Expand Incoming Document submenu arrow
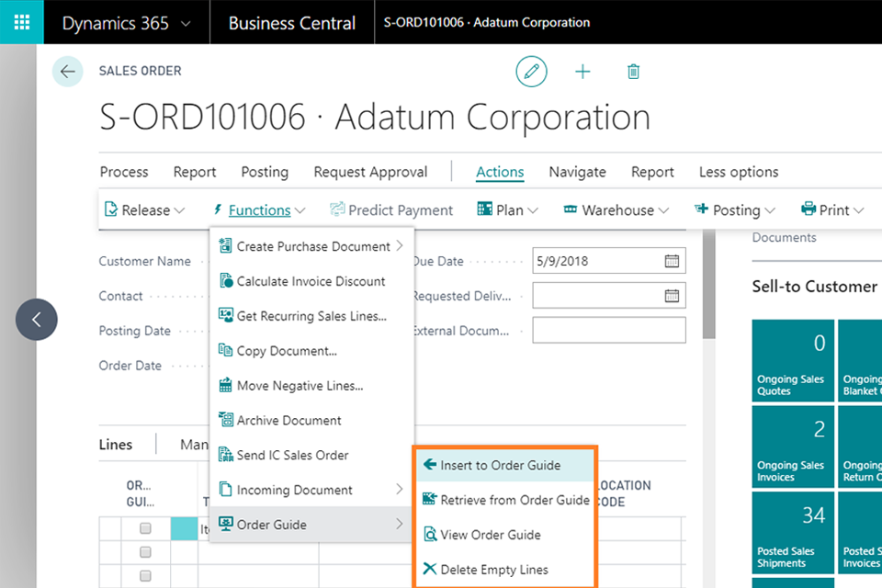This screenshot has height=588, width=882. (x=400, y=490)
